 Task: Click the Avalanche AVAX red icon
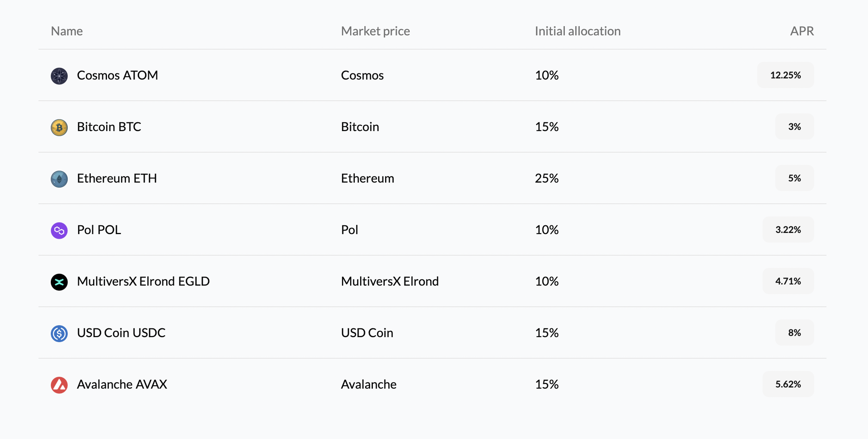59,385
